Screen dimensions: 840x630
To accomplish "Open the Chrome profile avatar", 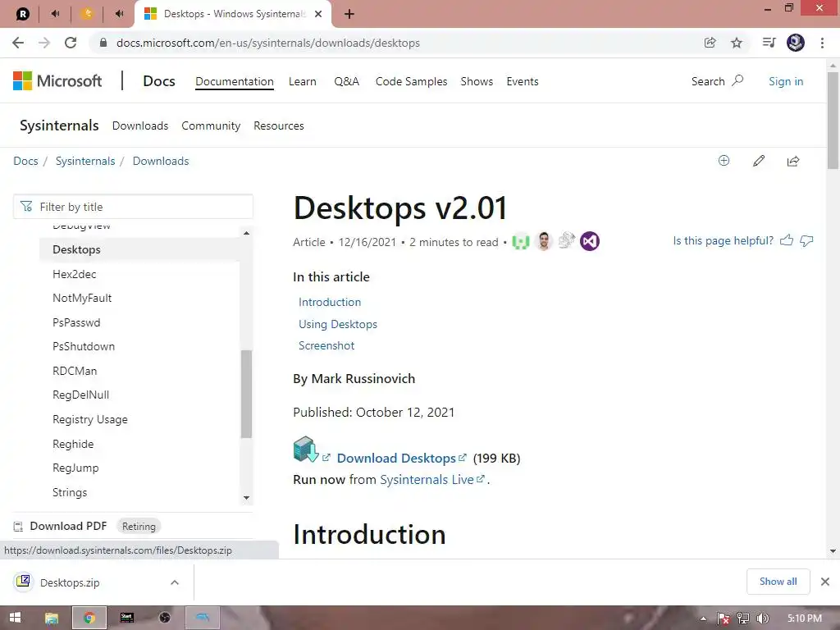I will pyautogui.click(x=796, y=43).
